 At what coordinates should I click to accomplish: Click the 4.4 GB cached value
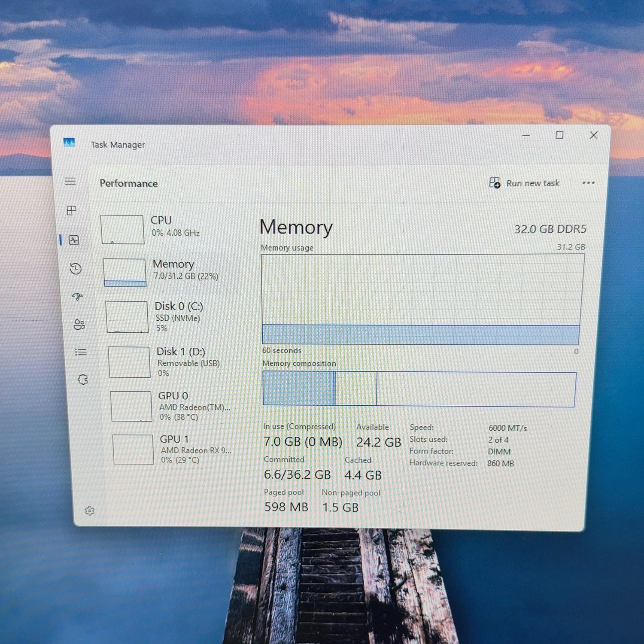[363, 475]
